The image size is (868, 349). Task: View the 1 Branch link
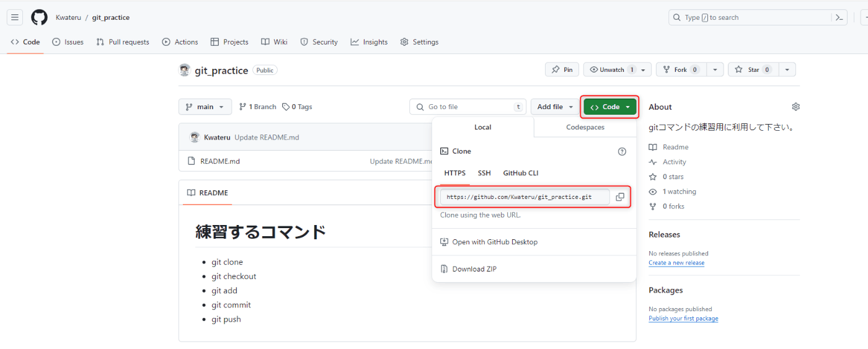pos(257,107)
